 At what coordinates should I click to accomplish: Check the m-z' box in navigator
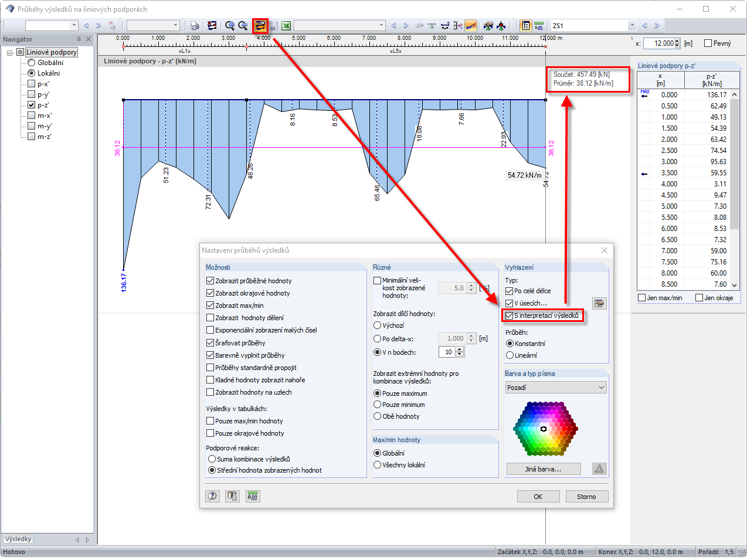(x=32, y=137)
